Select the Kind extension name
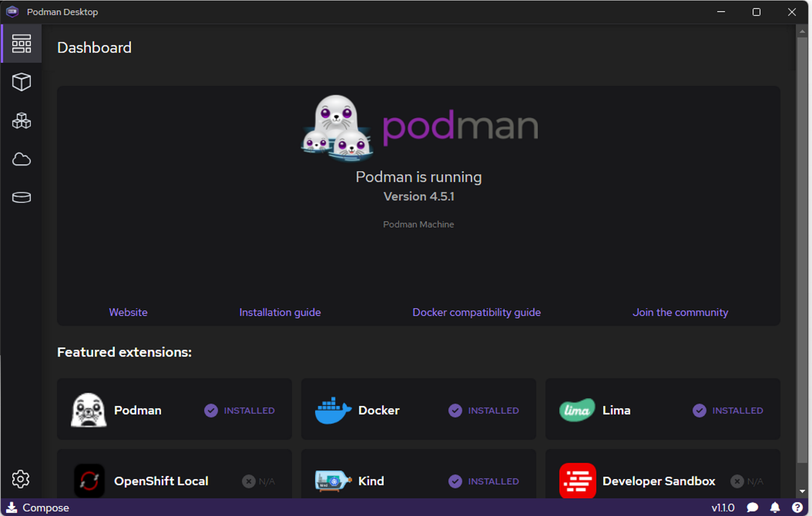812x516 pixels. pos(371,481)
